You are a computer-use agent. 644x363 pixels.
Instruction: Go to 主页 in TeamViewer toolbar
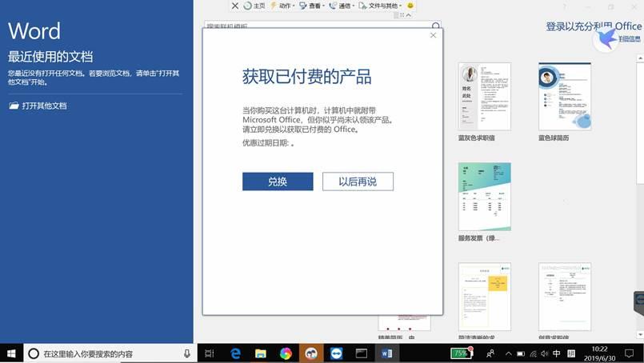[x=254, y=6]
